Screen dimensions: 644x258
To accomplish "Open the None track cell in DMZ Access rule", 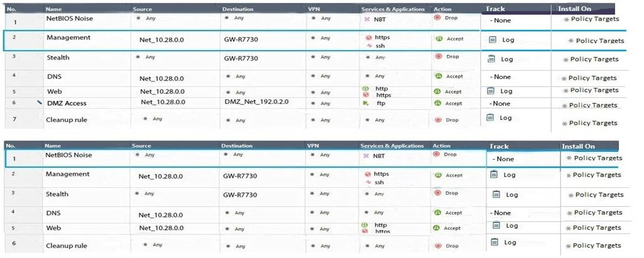I will [500, 104].
